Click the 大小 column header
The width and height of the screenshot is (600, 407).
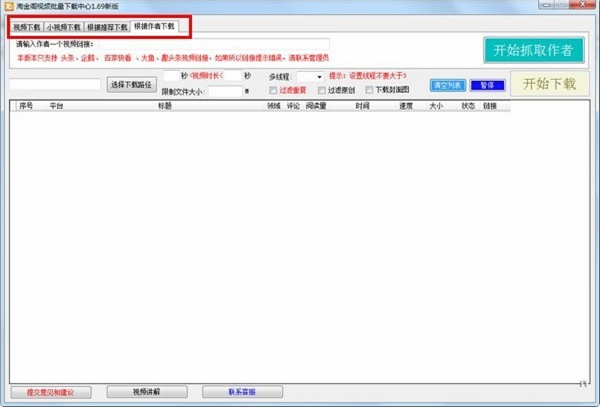point(436,106)
